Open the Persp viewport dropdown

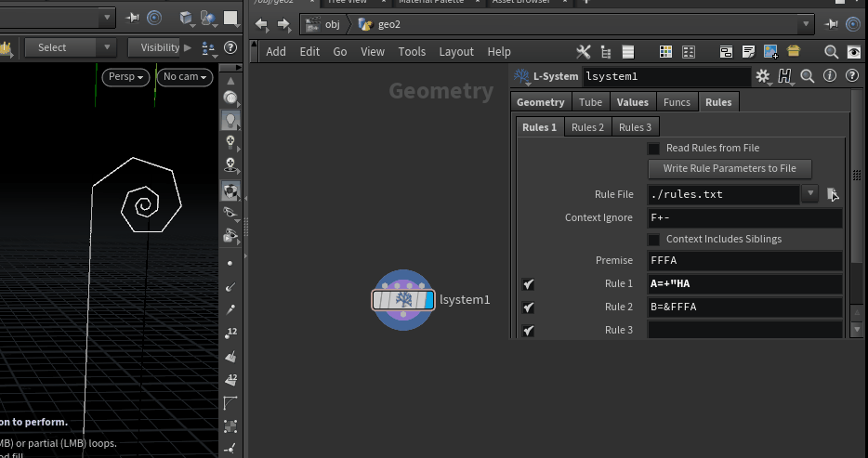(125, 77)
